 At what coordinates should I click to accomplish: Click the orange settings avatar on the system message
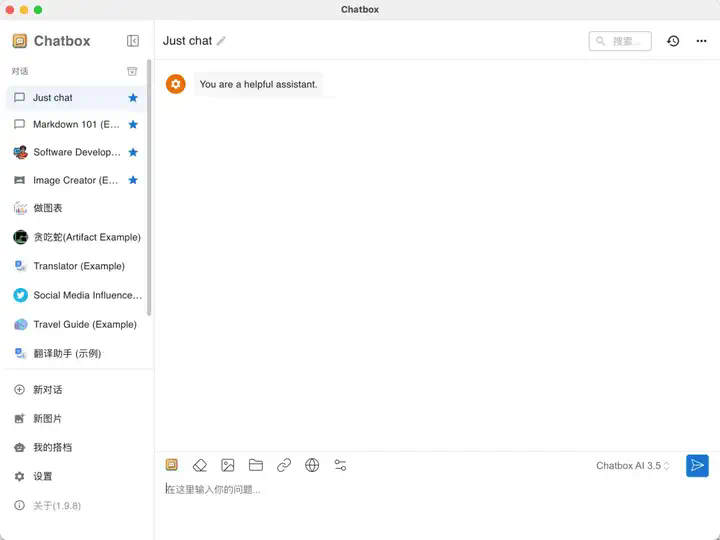[175, 84]
